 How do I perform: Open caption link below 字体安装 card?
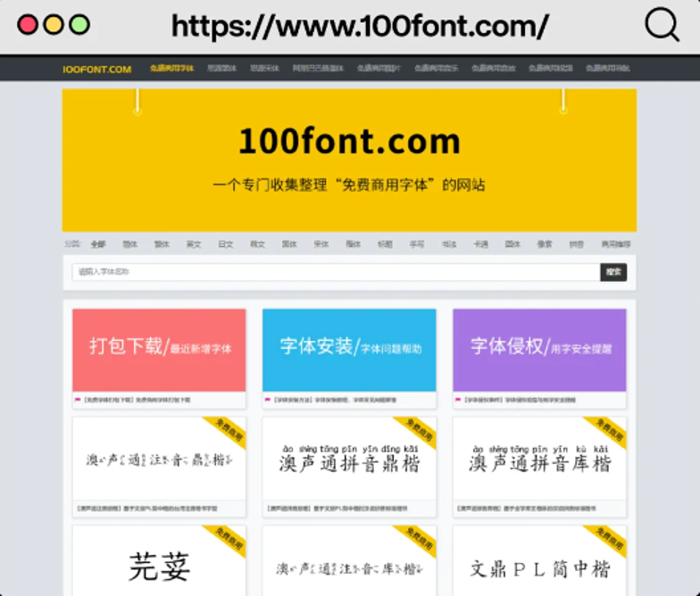tap(335, 400)
